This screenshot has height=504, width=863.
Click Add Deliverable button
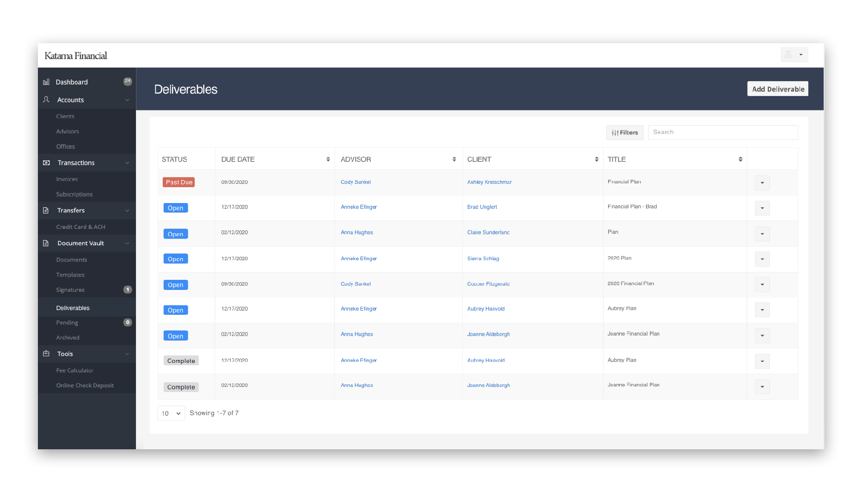point(778,89)
